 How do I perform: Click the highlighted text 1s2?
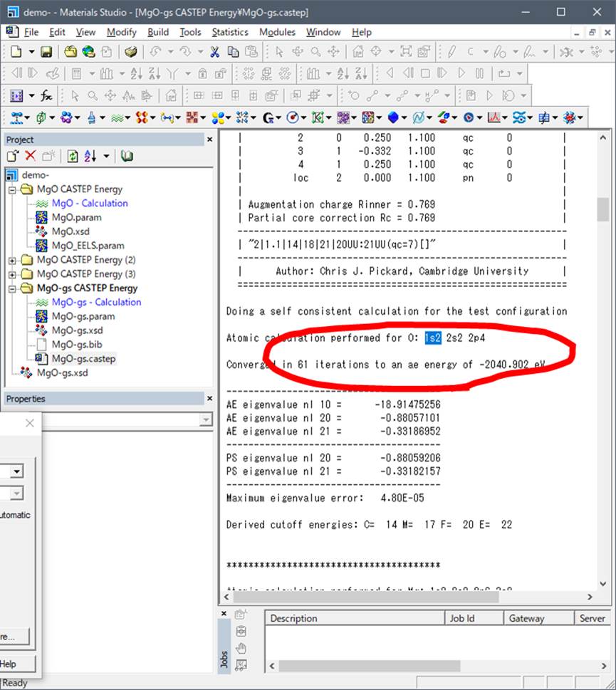click(433, 338)
